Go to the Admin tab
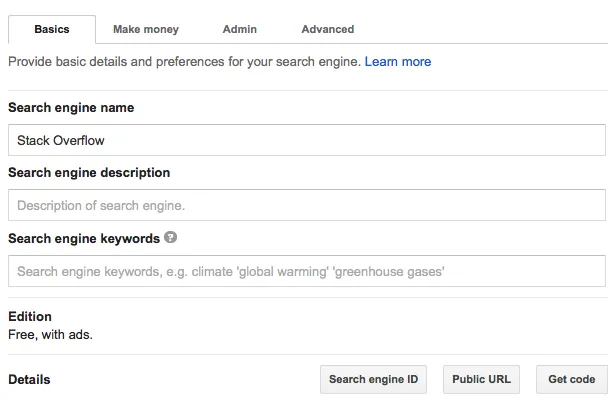Viewport: 613px width, 403px height. click(x=240, y=30)
